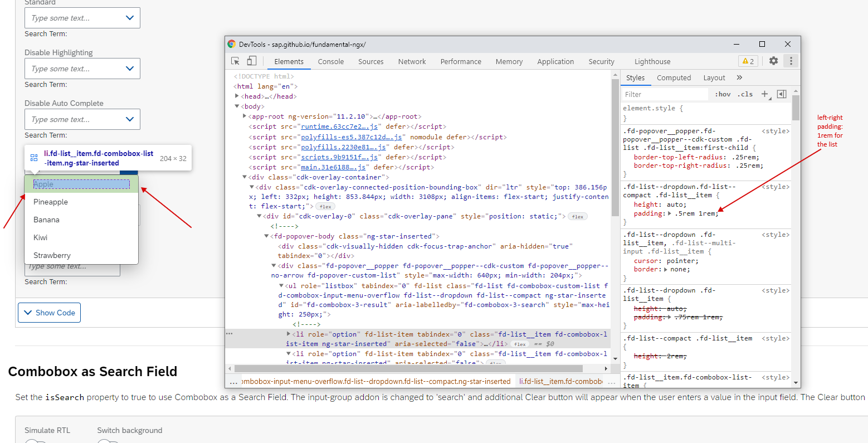This screenshot has width=868, height=443.
Task: Switch to the Sources tab
Action: click(371, 61)
